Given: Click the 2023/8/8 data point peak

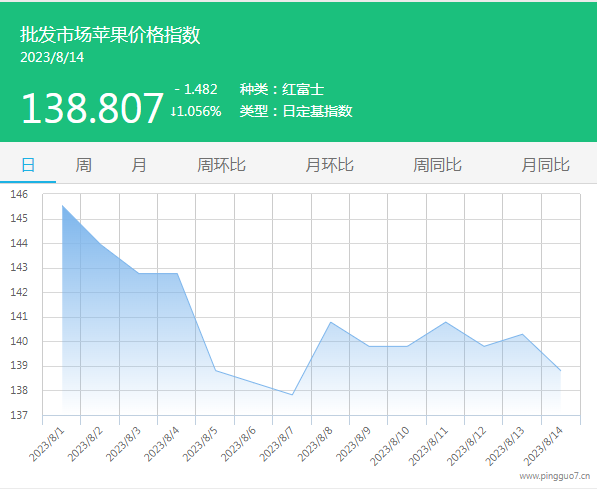Looking at the screenshot, I should tap(330, 322).
